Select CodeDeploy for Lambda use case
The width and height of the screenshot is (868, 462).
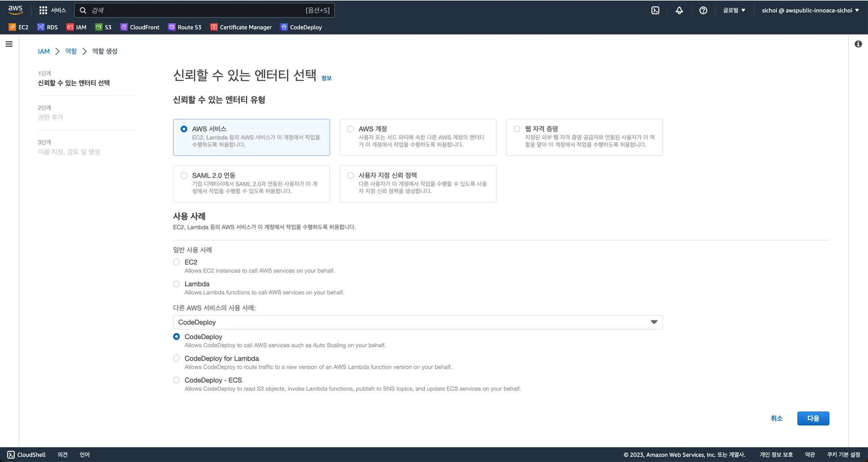pos(176,358)
